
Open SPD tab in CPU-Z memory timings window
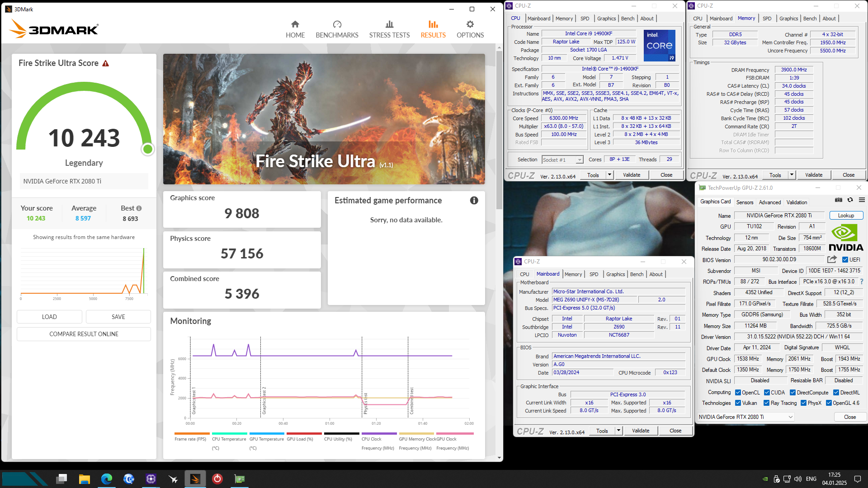pos(767,19)
